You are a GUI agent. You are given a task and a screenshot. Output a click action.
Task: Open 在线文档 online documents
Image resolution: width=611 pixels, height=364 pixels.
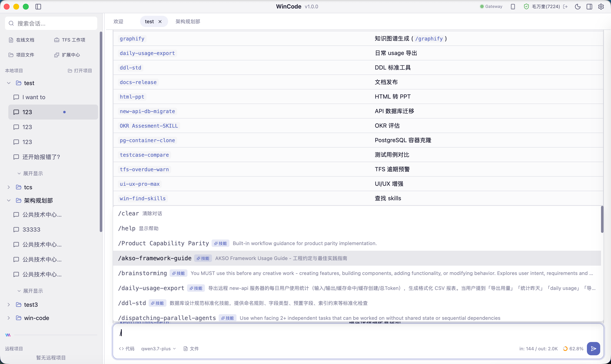pos(22,40)
